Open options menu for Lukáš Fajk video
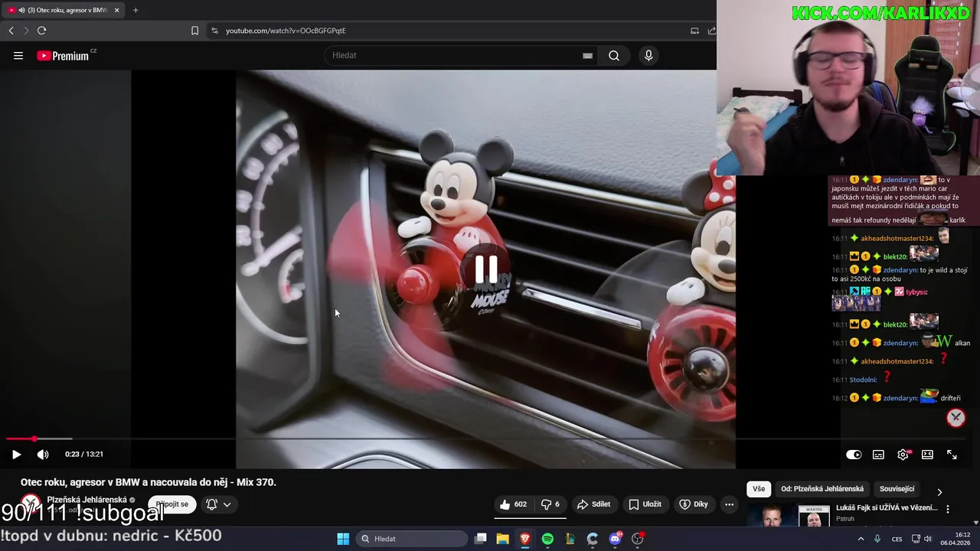 pyautogui.click(x=948, y=509)
